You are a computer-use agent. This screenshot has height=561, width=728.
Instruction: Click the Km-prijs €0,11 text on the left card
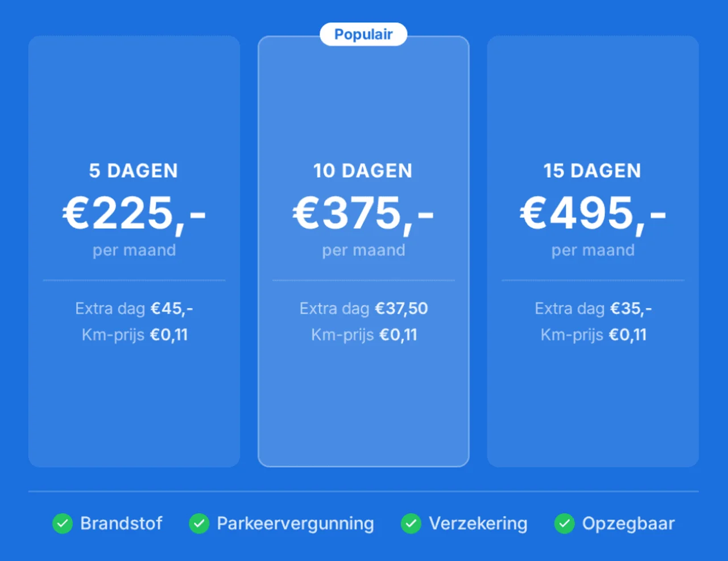[134, 335]
